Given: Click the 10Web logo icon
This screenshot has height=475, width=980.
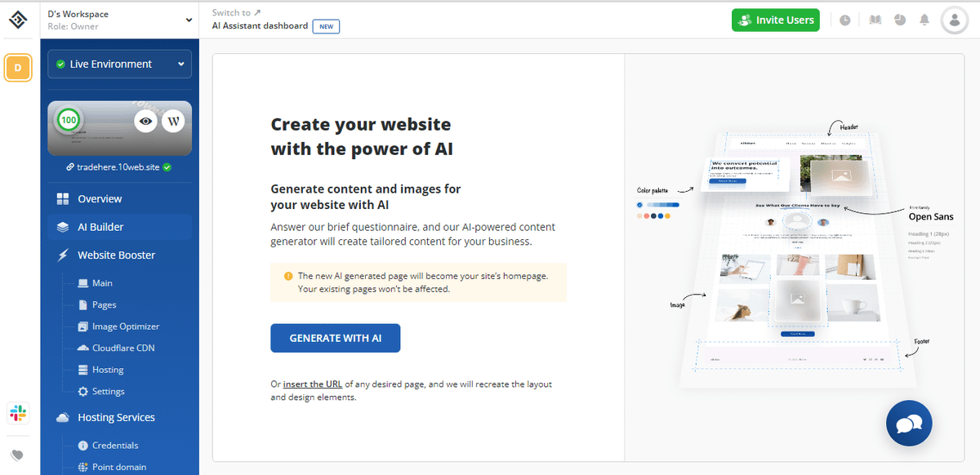Looking at the screenshot, I should click(x=19, y=20).
